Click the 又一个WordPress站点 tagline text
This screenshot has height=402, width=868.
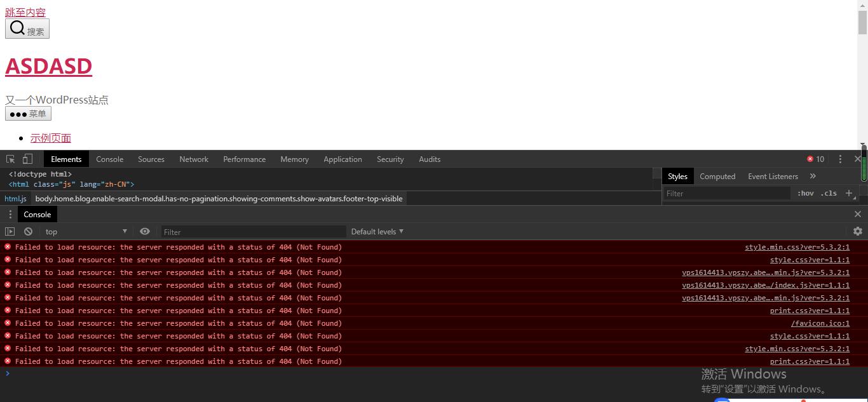[57, 100]
